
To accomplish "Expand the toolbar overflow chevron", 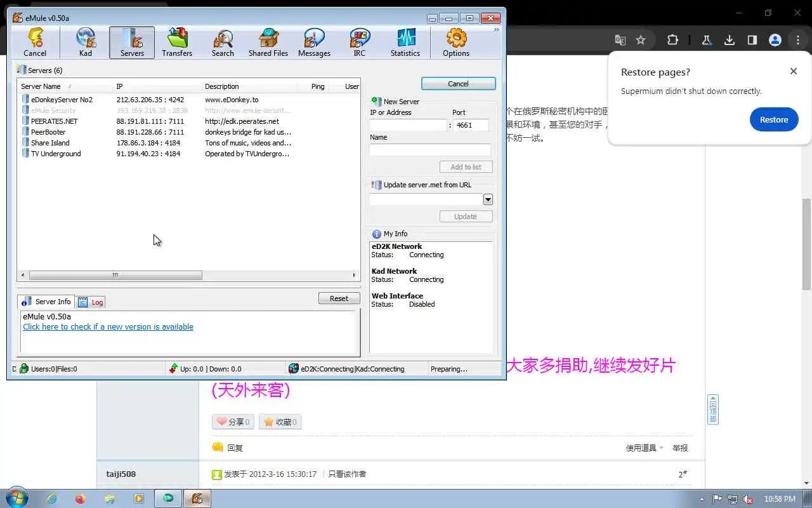I will coord(496,30).
